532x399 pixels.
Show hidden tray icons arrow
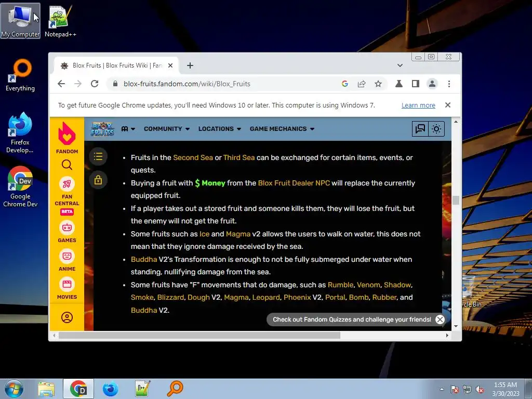coord(442,390)
